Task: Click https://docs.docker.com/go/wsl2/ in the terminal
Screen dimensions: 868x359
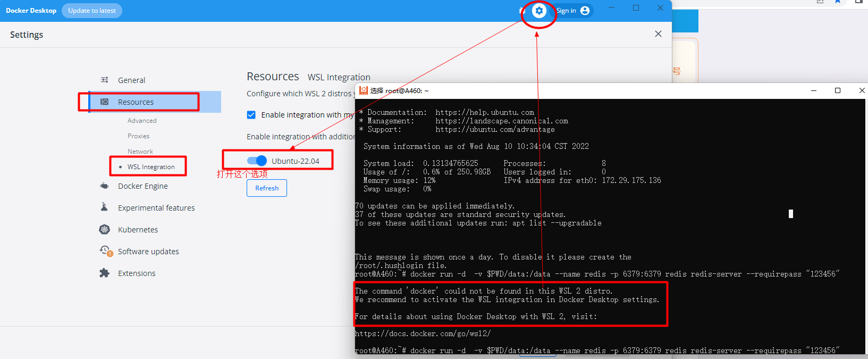Action: click(423, 333)
